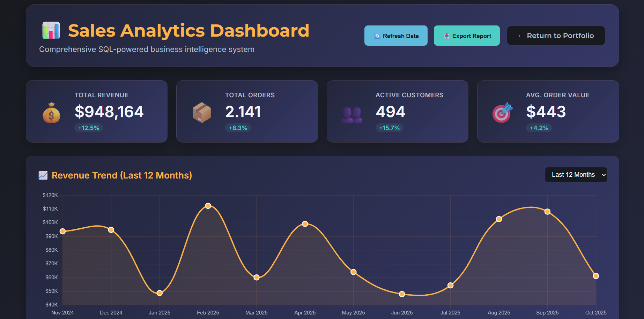Click the +15.7% badge on Active Customers card
The image size is (644, 319).
pos(390,128)
